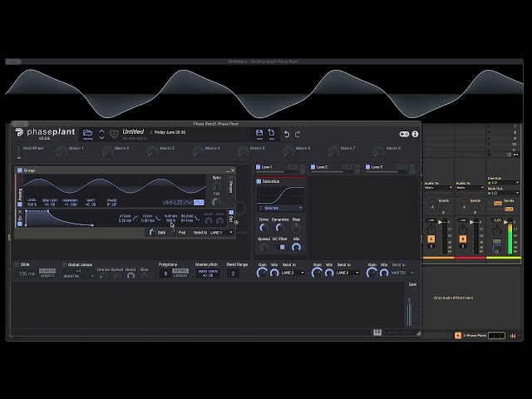532x399 pixels.
Task: Open Lane 1 Send to LANE 2 dropdown
Action: pyautogui.click(x=293, y=273)
